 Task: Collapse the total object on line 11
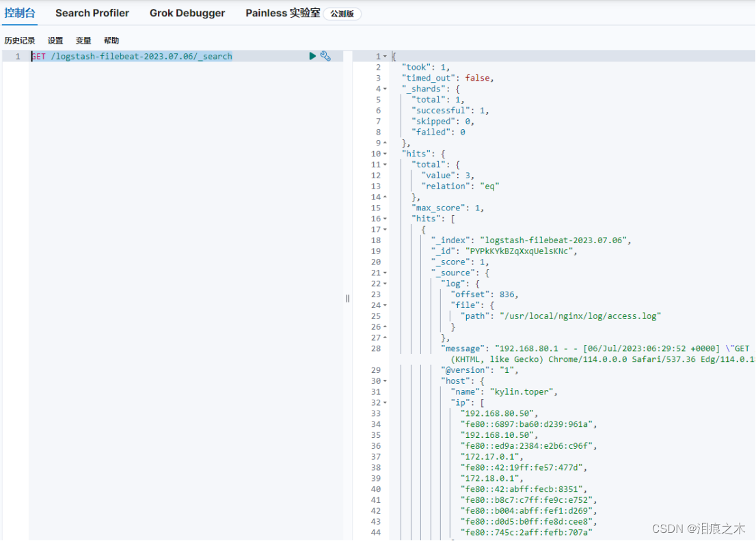tap(385, 164)
